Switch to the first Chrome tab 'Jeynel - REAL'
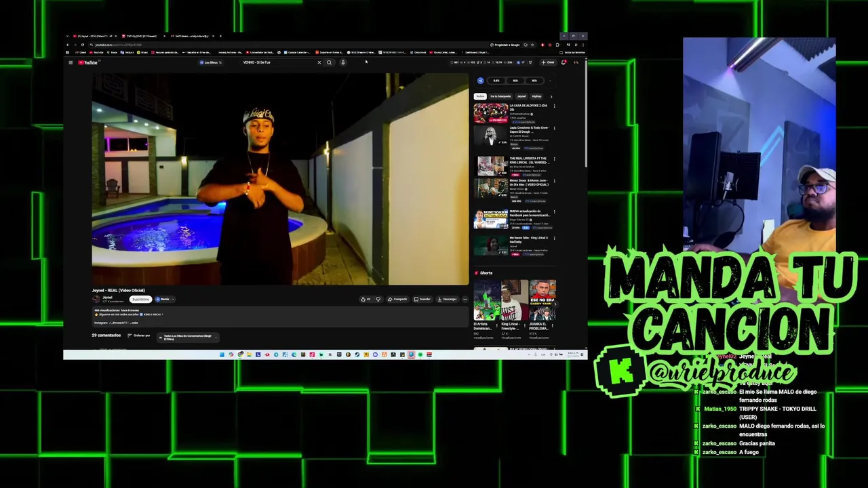 point(95,36)
